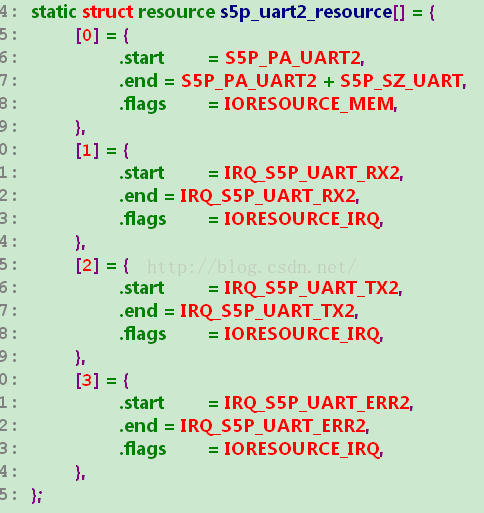Select the S5P_SZ_UART constant

[x=401, y=81]
